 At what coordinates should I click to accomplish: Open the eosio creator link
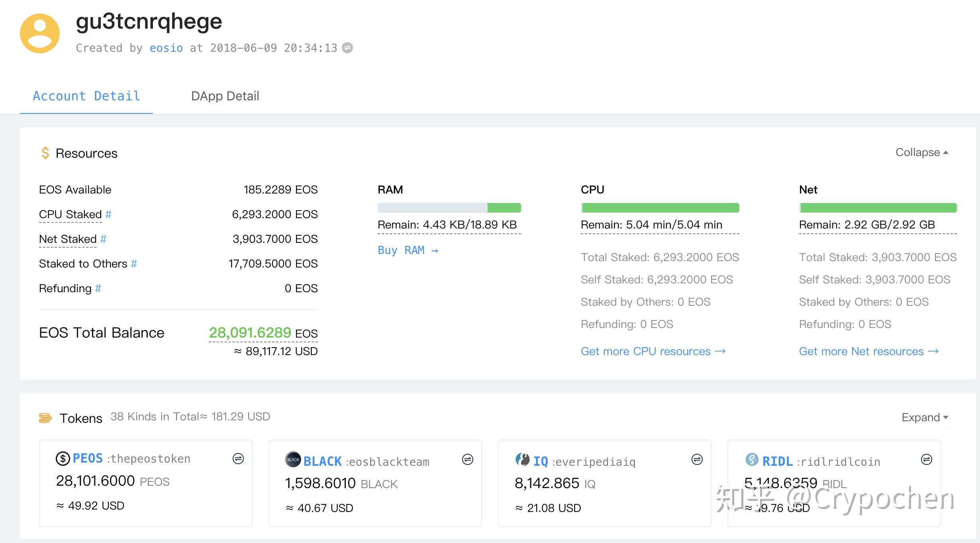(166, 48)
